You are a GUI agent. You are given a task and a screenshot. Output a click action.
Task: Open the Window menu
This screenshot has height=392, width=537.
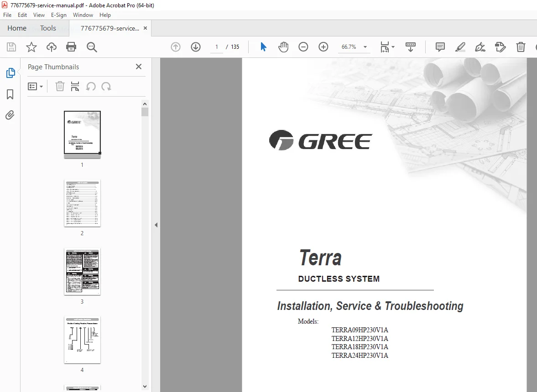coord(83,15)
